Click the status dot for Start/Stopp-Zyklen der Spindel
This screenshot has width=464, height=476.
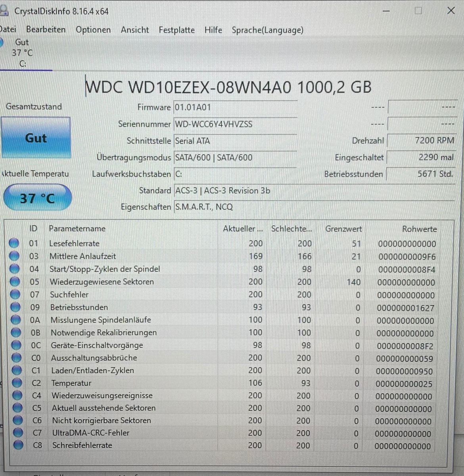click(x=14, y=269)
